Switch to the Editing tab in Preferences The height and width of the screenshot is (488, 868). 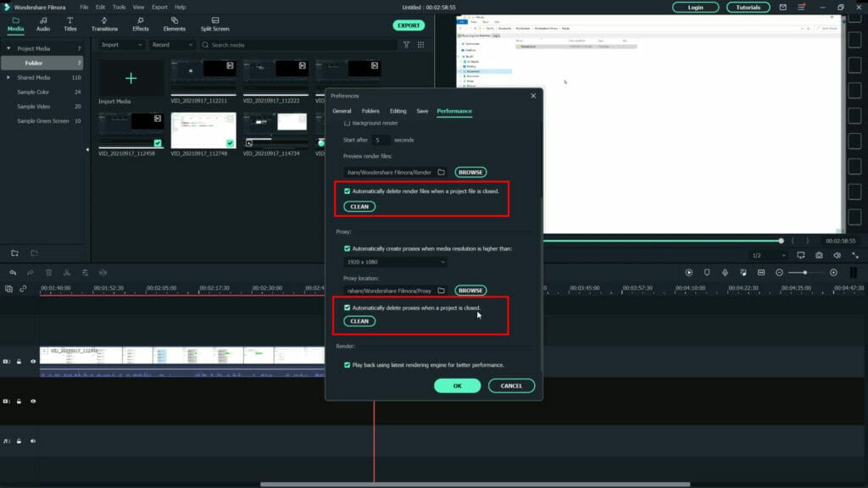pyautogui.click(x=398, y=110)
